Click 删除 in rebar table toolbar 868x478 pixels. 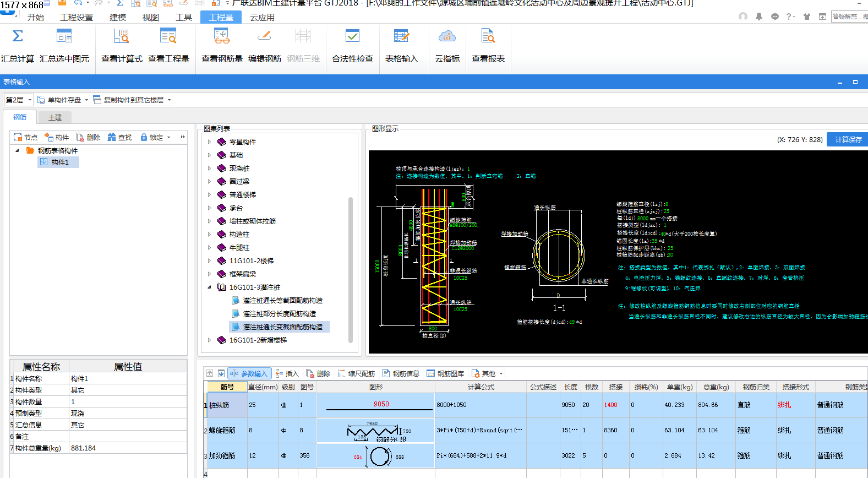[x=318, y=373]
